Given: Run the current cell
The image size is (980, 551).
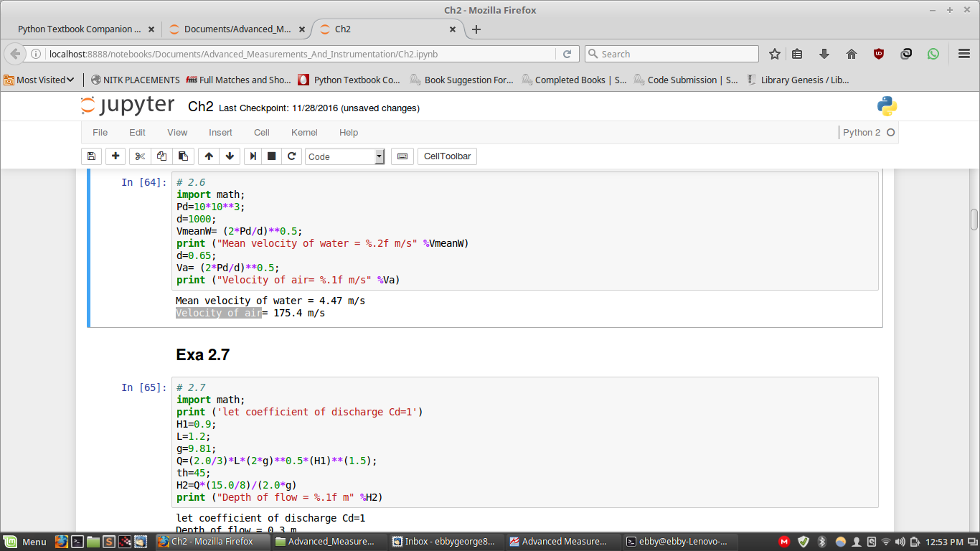Looking at the screenshot, I should 253,156.
